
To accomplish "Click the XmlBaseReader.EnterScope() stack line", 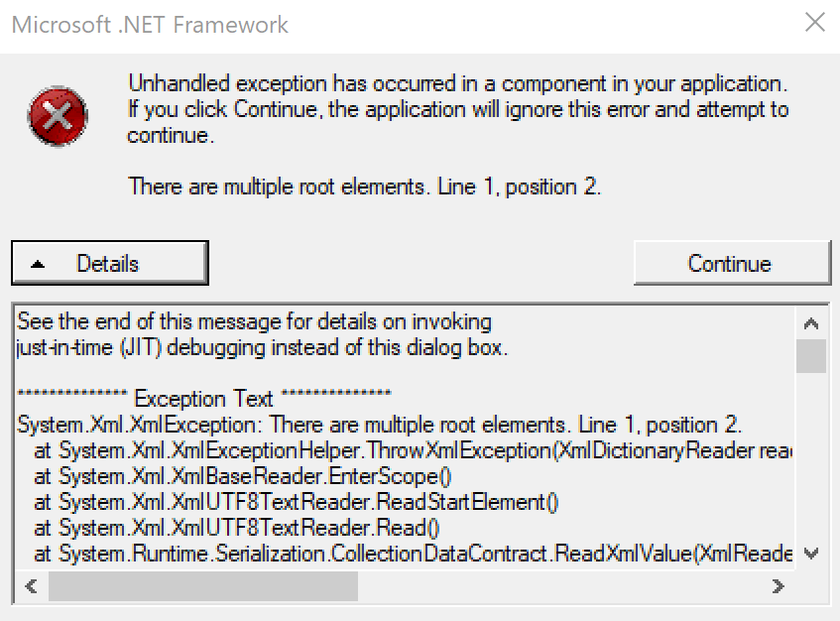I will (243, 476).
